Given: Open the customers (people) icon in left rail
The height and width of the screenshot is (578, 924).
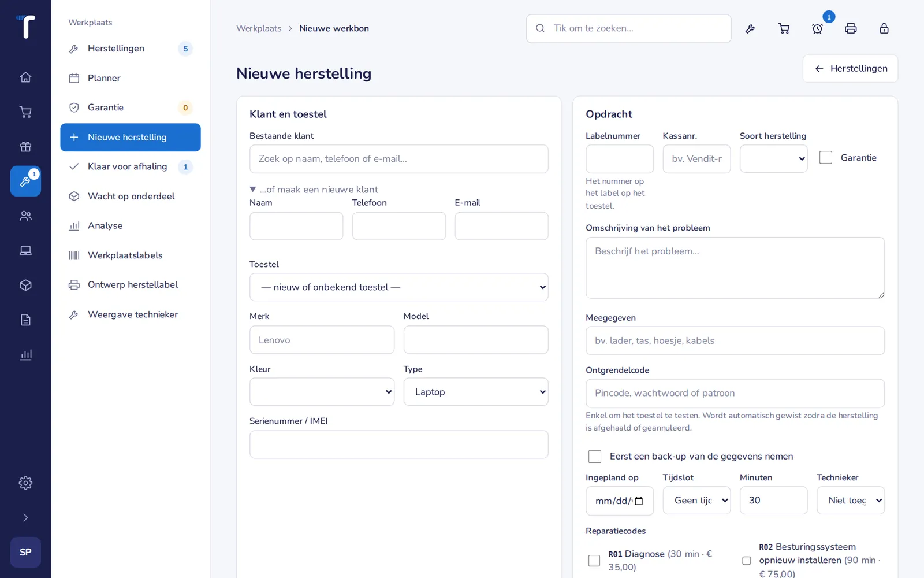Looking at the screenshot, I should pyautogui.click(x=25, y=216).
